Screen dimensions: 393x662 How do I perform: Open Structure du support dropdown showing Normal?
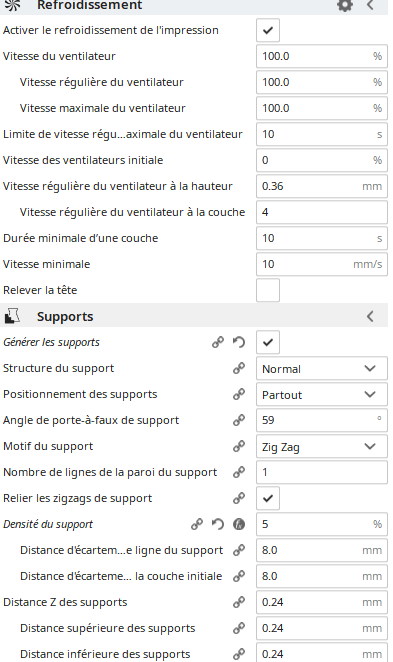[322, 369]
